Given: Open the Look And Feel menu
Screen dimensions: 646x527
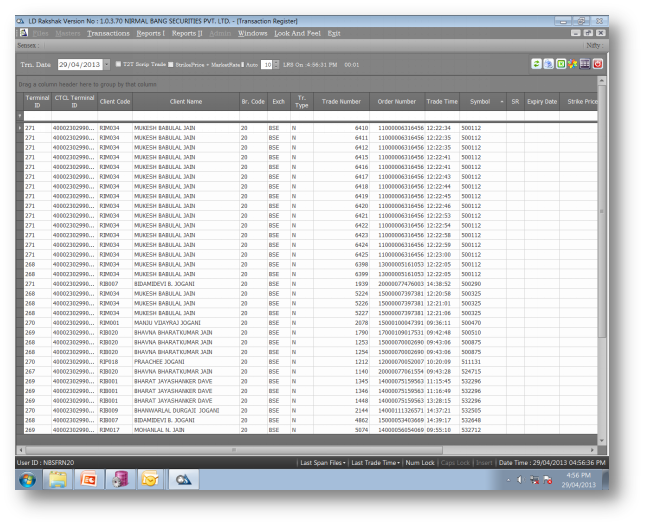Looking at the screenshot, I should [297, 33].
